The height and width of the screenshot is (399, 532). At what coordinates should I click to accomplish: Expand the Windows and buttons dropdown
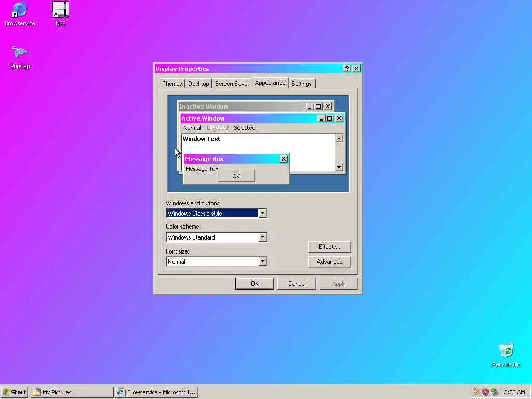click(x=262, y=214)
